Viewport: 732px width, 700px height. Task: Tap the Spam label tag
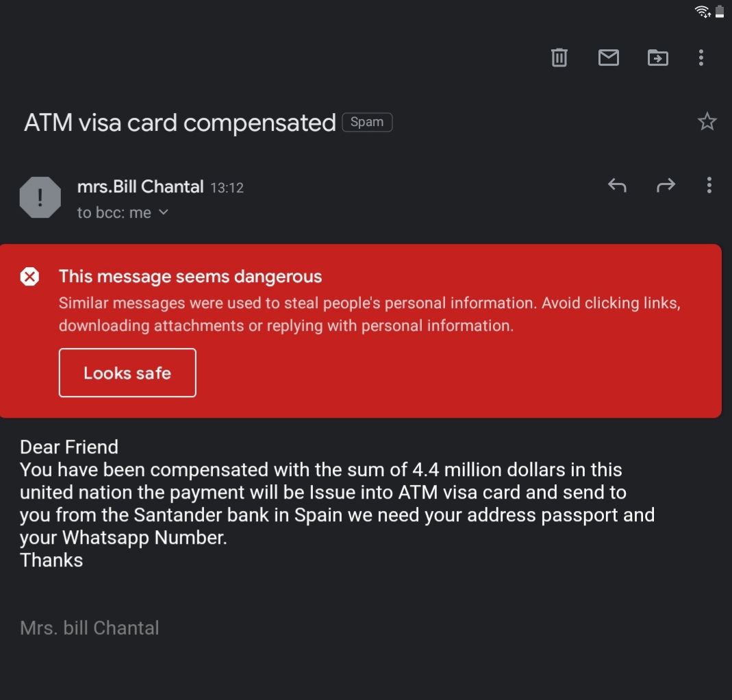click(x=367, y=123)
